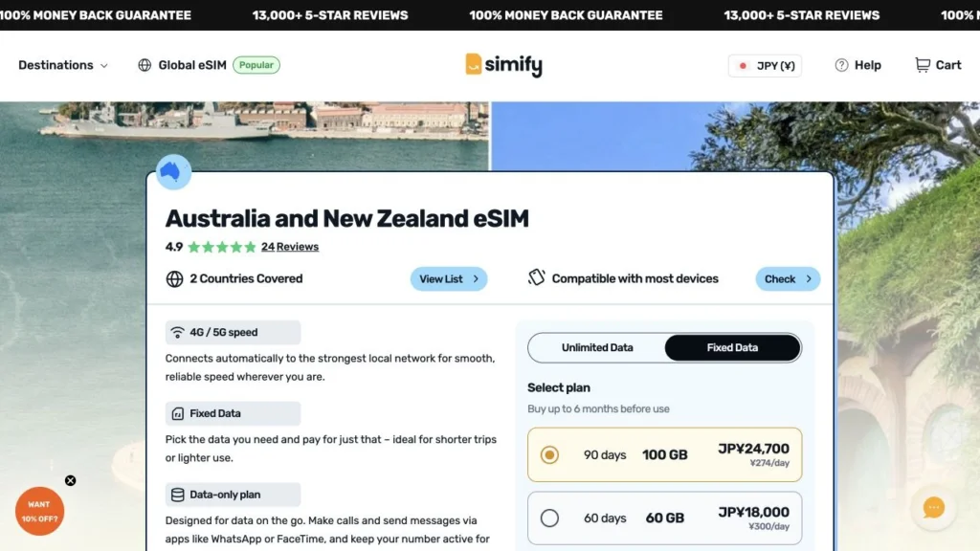Open the Destinations dropdown menu

pos(62,65)
